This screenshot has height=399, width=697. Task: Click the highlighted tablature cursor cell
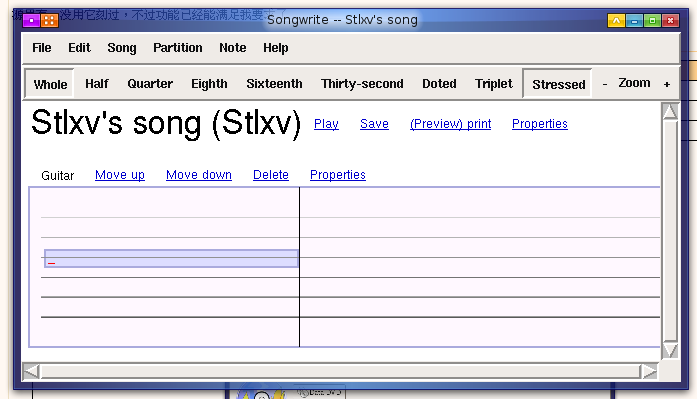171,259
